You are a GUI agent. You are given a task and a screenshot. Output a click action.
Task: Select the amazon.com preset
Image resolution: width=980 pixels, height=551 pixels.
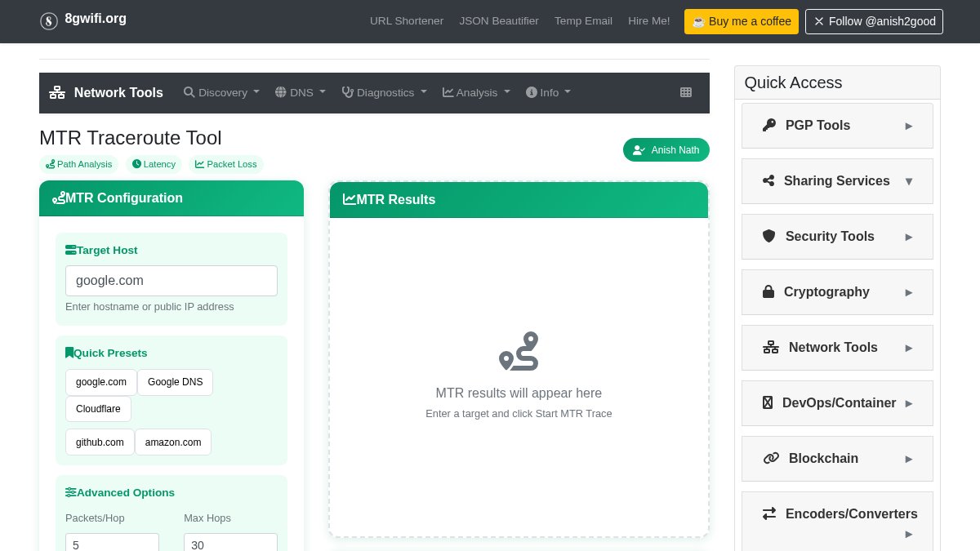(x=173, y=442)
